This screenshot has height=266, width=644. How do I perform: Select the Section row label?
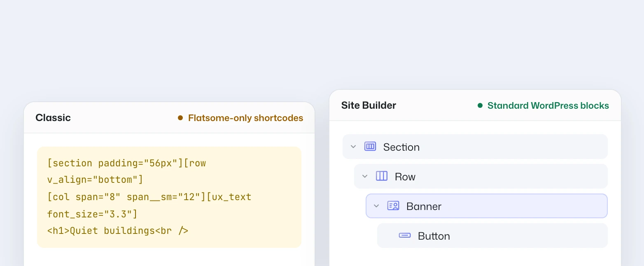[401, 147]
